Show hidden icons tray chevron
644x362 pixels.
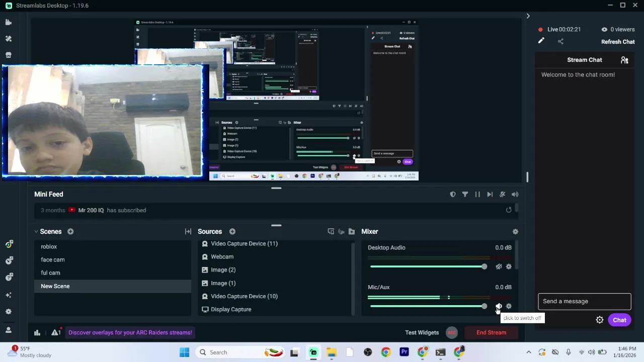pos(528,352)
